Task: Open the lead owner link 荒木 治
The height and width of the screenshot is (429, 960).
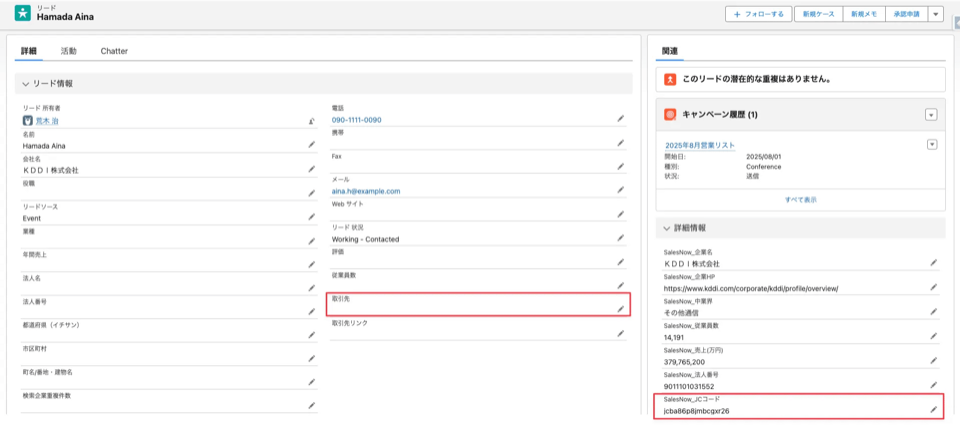Action: [47, 121]
